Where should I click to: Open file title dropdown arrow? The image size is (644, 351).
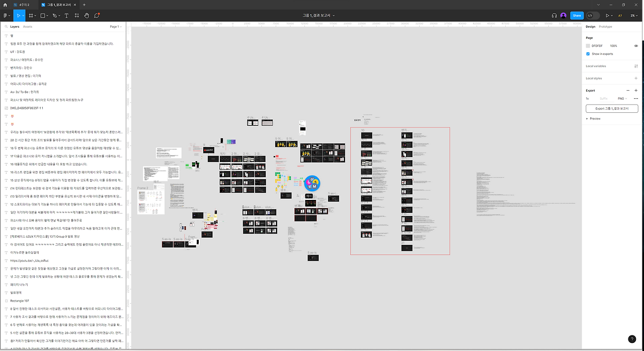pos(334,16)
